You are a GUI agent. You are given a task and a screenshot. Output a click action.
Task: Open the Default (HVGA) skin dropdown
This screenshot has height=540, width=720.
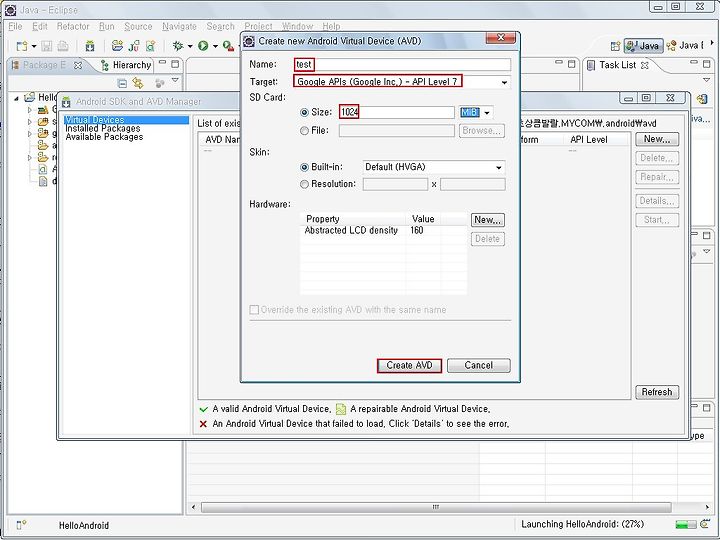point(498,168)
